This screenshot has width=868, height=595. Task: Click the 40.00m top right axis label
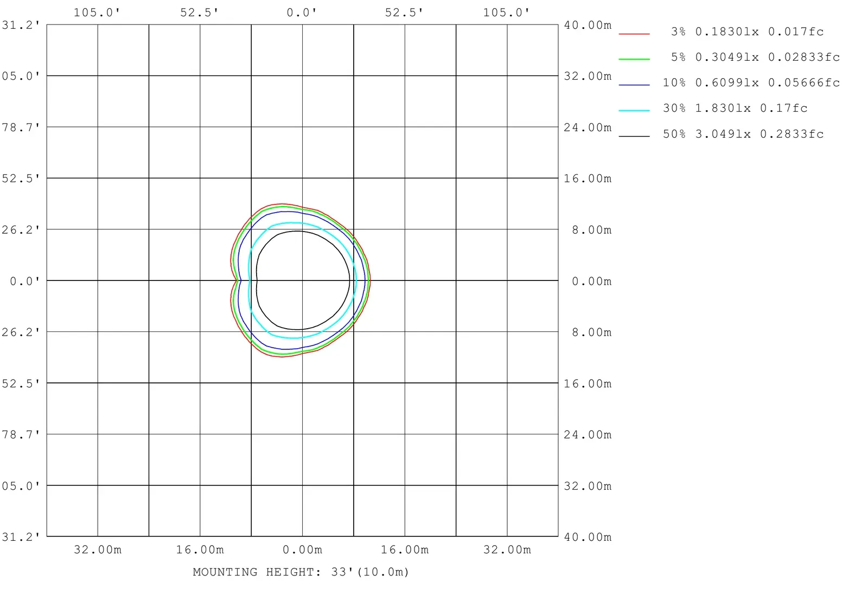click(x=588, y=25)
